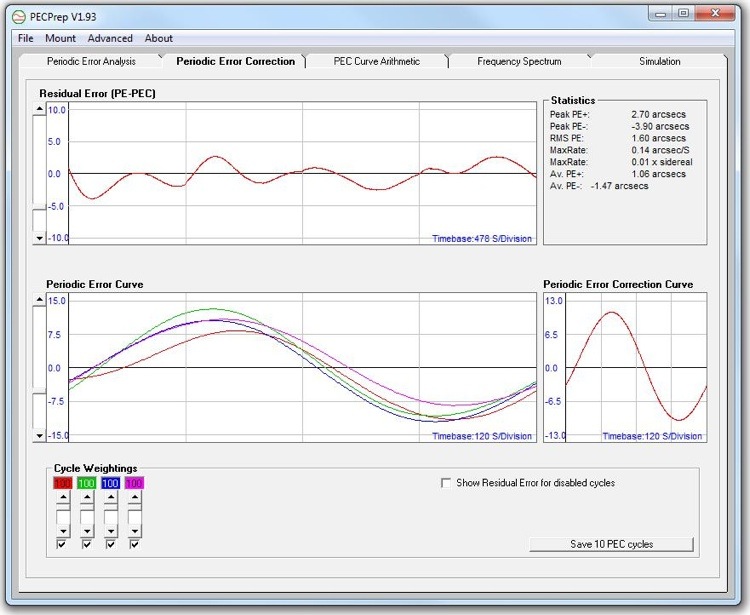Viewport: 750px width, 615px height.
Task: Click Periodic Error Curve scrollbar up arrow
Action: tap(40, 300)
